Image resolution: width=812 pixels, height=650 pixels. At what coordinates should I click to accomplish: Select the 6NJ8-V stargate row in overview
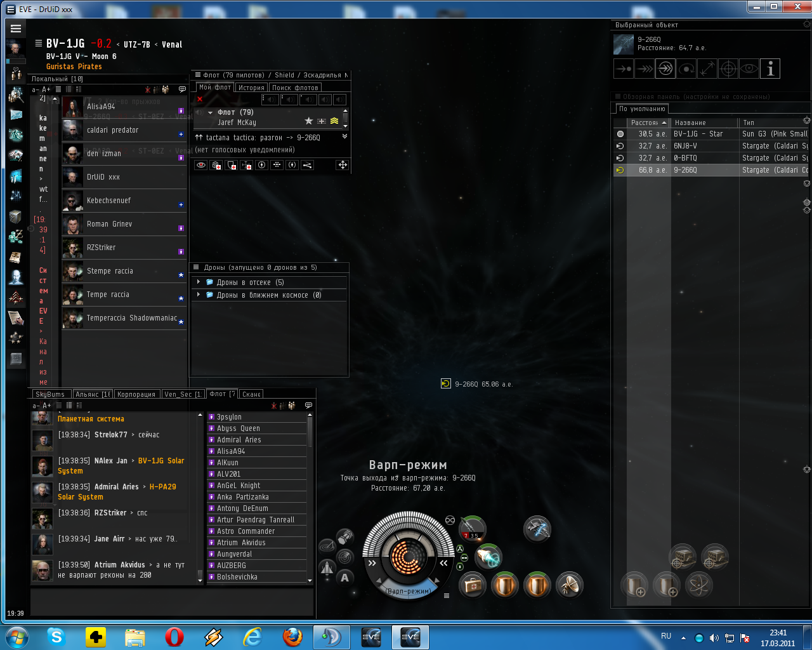[x=710, y=146]
